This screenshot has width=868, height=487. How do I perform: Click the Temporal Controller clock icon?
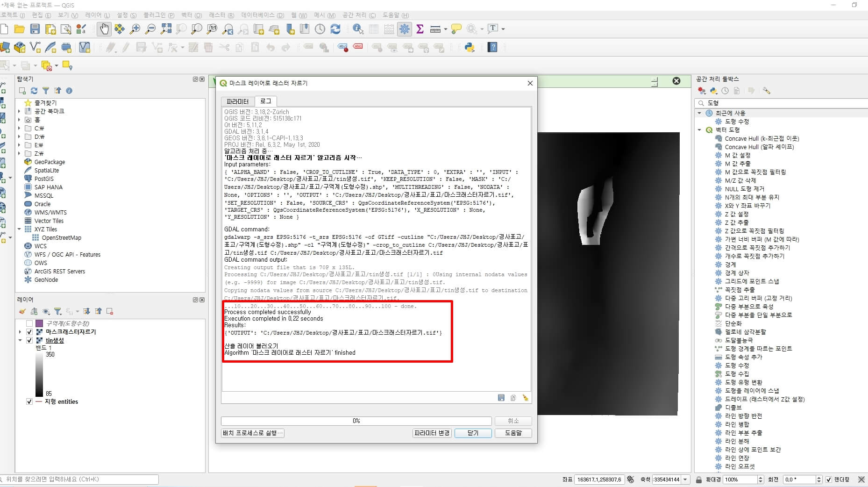(320, 29)
